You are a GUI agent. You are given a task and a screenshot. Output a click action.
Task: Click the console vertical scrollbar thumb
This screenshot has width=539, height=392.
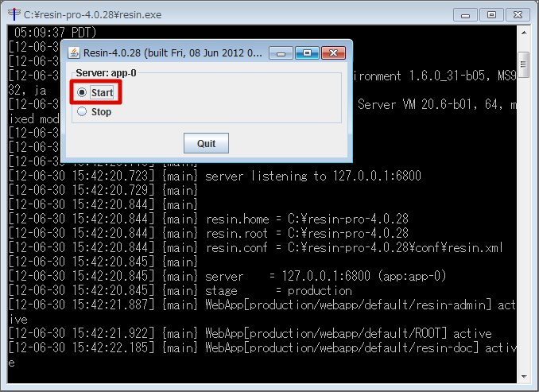pyautogui.click(x=524, y=64)
